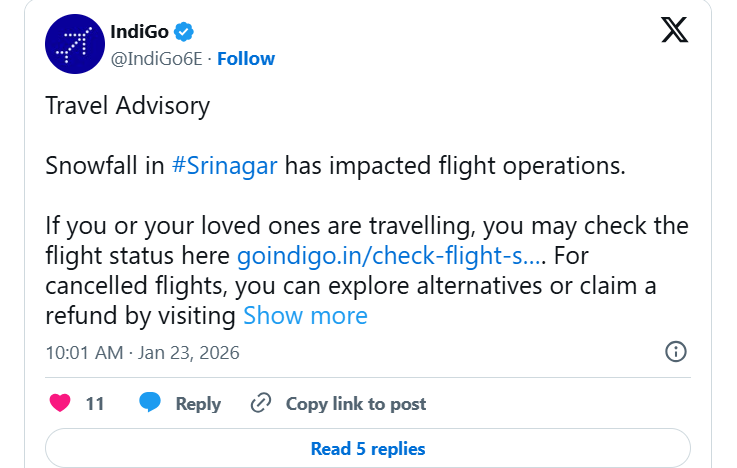Open the @IndiGo6E handle link

coord(156,58)
